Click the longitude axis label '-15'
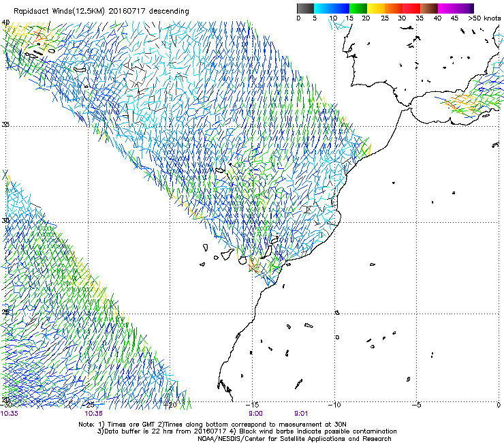504x443 pixels. [x=253, y=405]
